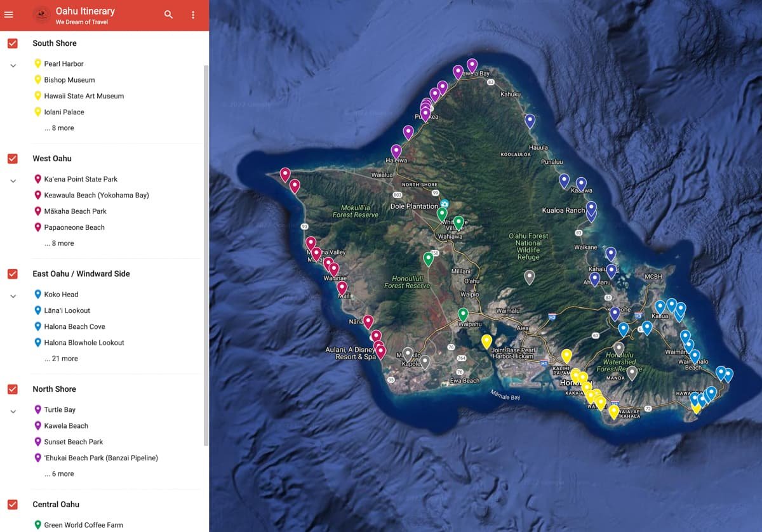Viewport: 762px width, 532px height.
Task: Click the yellow pin beside Iolani Palace
Action: click(x=37, y=112)
